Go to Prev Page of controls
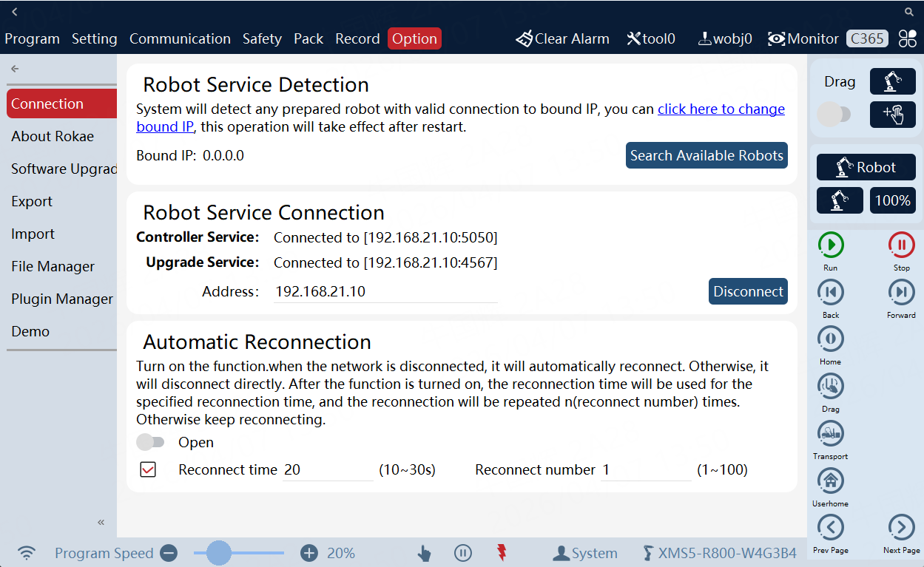The height and width of the screenshot is (567, 924). [x=831, y=528]
